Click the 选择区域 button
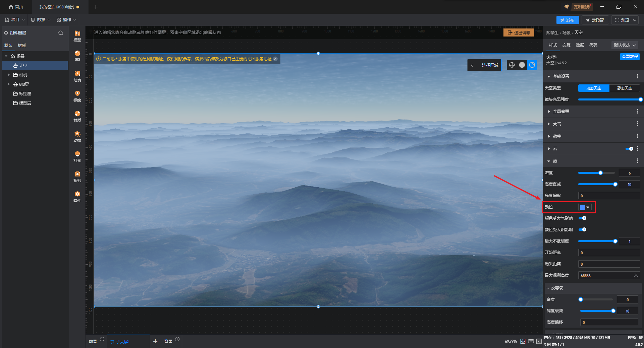644x348 pixels. point(490,65)
